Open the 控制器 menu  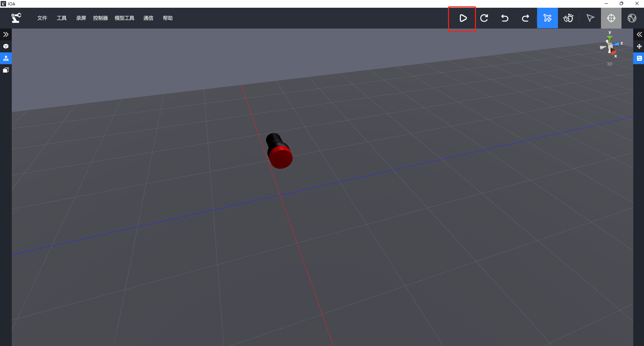(x=100, y=18)
